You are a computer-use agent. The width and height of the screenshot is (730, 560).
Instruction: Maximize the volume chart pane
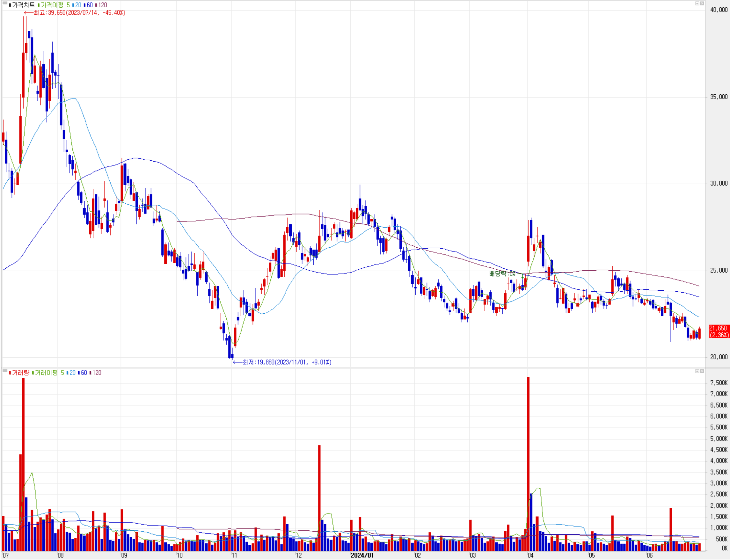click(697, 371)
